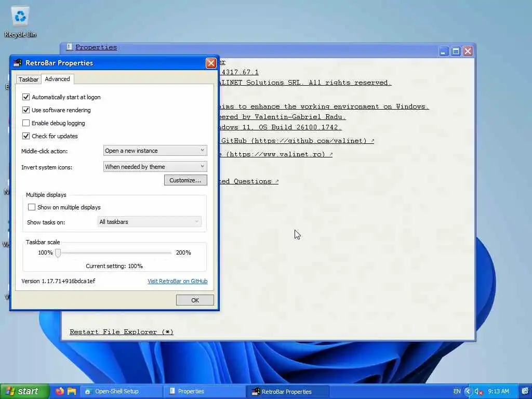Click the EN language indicator

(457, 392)
